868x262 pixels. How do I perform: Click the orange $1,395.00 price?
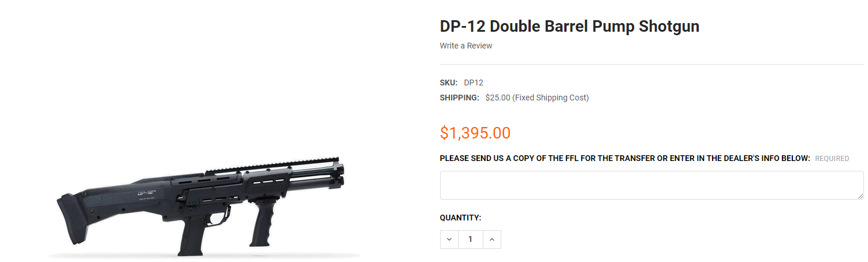475,133
